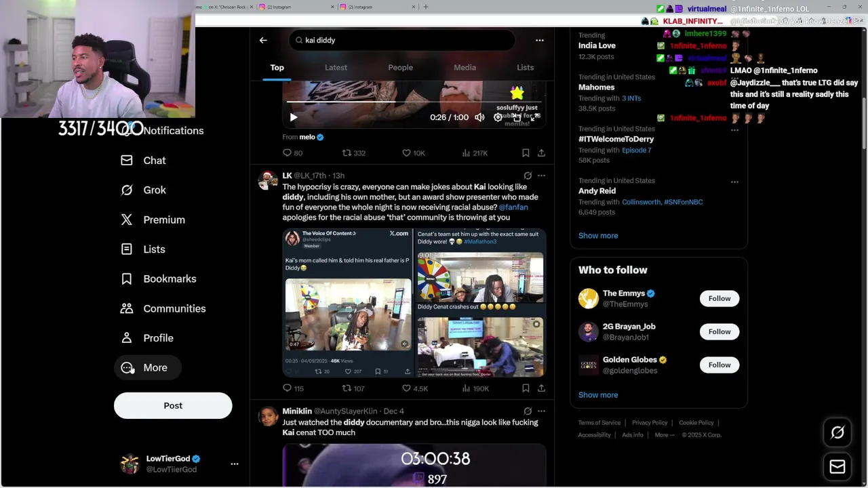Viewport: 868px width, 488px height.
Task: Repost LK post showing 107 reposts
Action: point(353,388)
